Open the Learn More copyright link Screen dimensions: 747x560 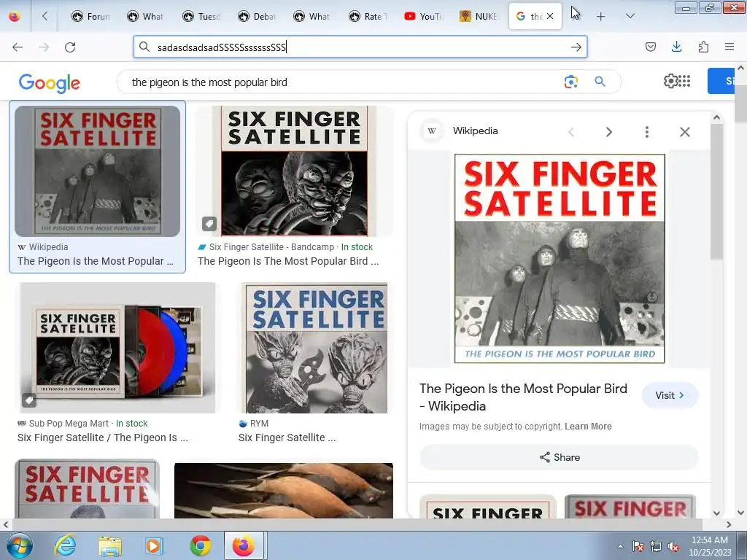coord(588,427)
